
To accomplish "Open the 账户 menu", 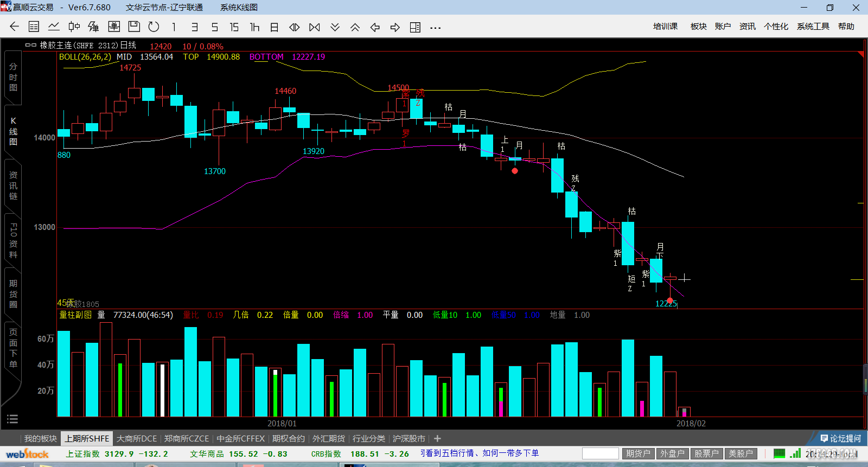I will [723, 26].
